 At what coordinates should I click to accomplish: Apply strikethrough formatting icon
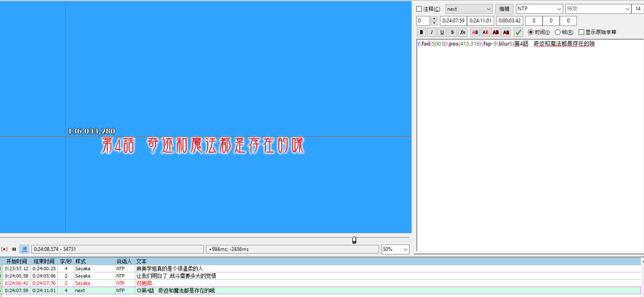[452, 32]
